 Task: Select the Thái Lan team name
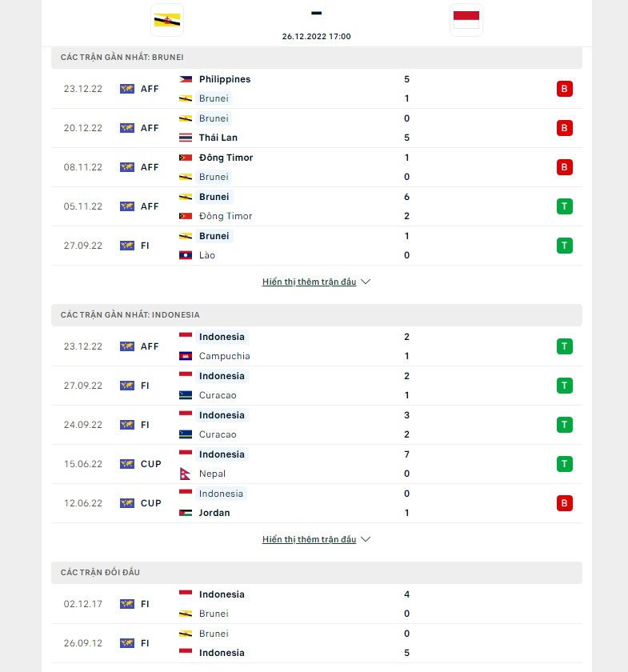tap(218, 138)
